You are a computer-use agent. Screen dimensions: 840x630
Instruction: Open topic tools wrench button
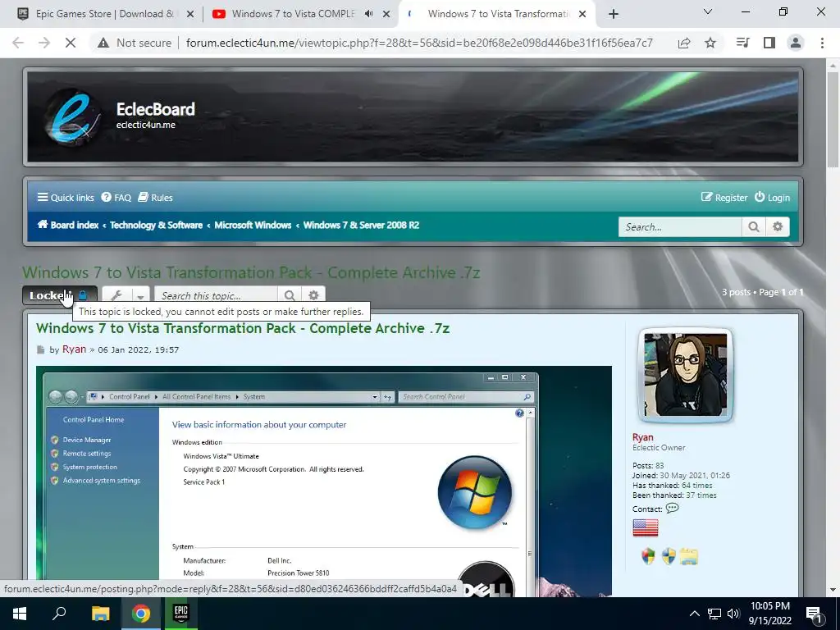click(116, 295)
